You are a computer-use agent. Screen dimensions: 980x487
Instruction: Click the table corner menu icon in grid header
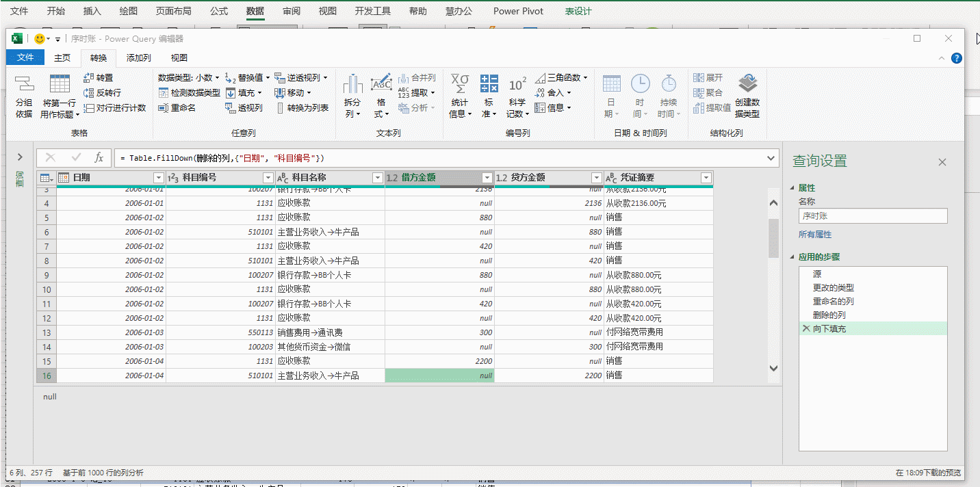(x=46, y=178)
